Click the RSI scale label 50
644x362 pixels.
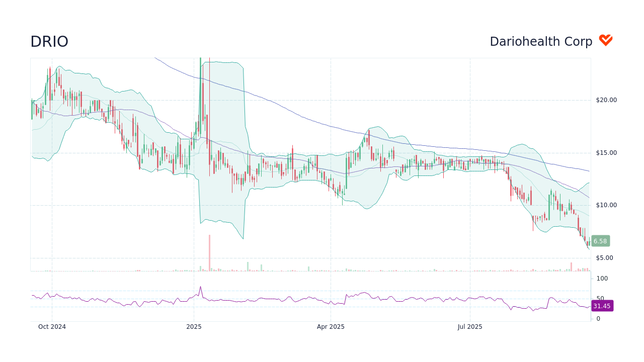[x=600, y=299]
